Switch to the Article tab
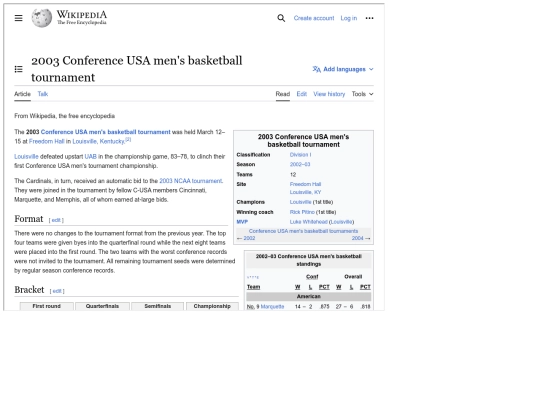540x405 pixels. point(22,94)
